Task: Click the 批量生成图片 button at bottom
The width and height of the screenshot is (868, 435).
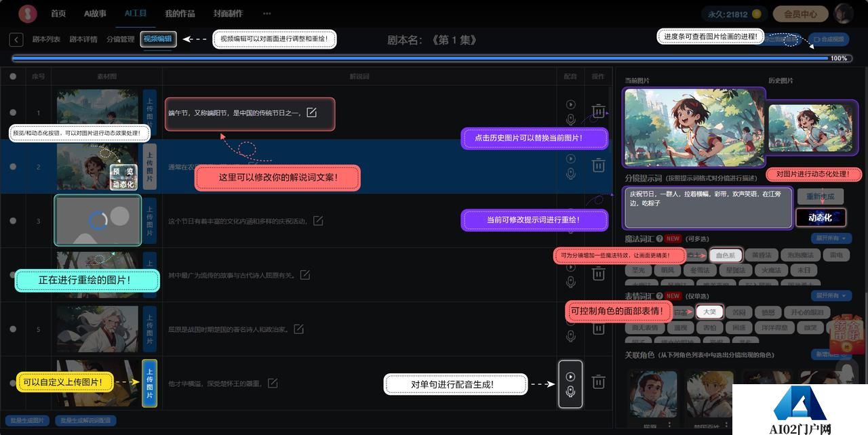Action: point(26,421)
